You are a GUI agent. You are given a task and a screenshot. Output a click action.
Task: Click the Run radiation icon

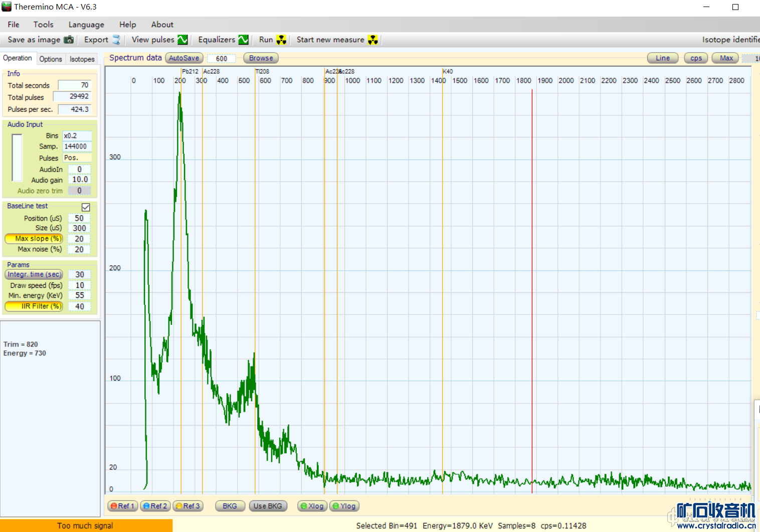point(281,40)
